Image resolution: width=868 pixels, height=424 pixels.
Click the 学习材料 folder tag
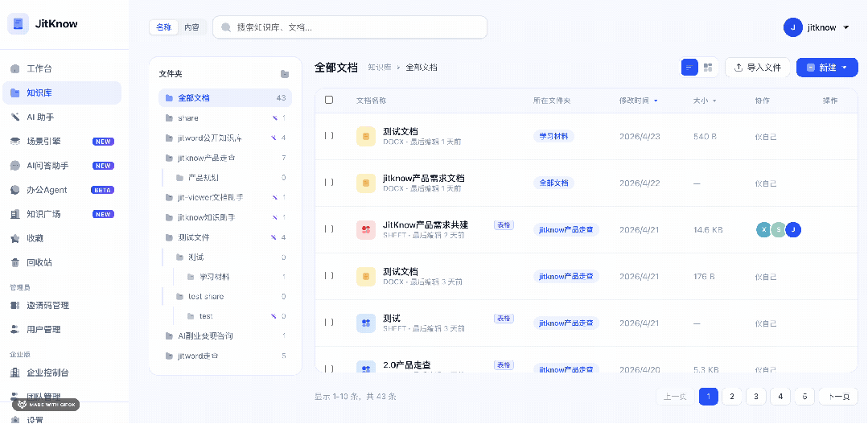tap(553, 136)
